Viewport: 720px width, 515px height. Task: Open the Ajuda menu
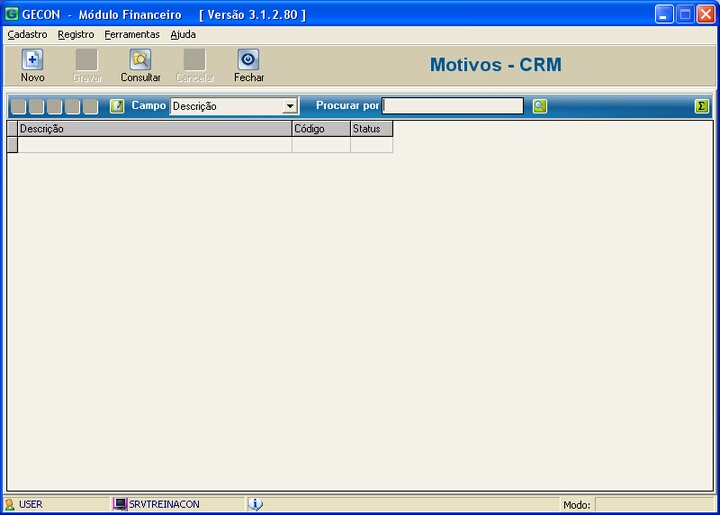tap(183, 34)
